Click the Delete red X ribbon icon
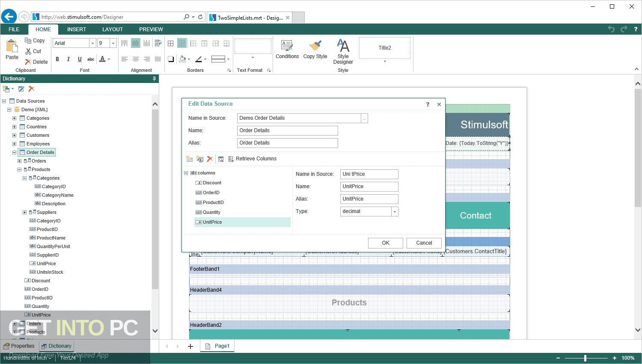The height and width of the screenshot is (364, 642). click(x=28, y=62)
